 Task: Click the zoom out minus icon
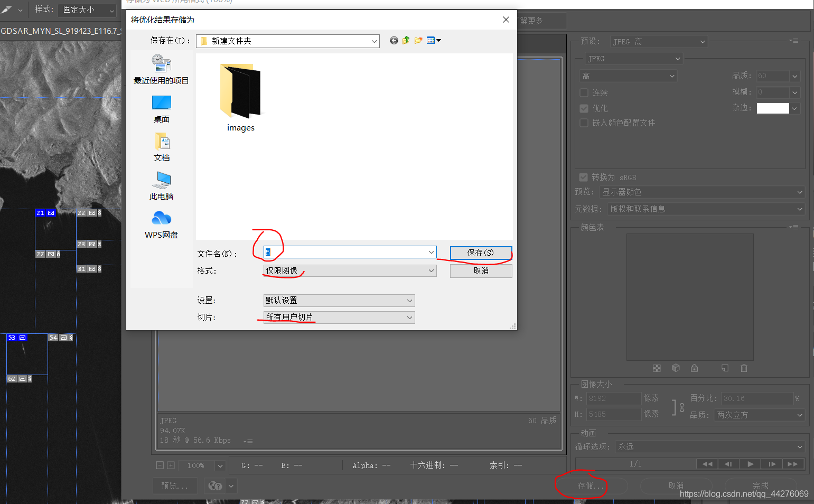click(160, 465)
